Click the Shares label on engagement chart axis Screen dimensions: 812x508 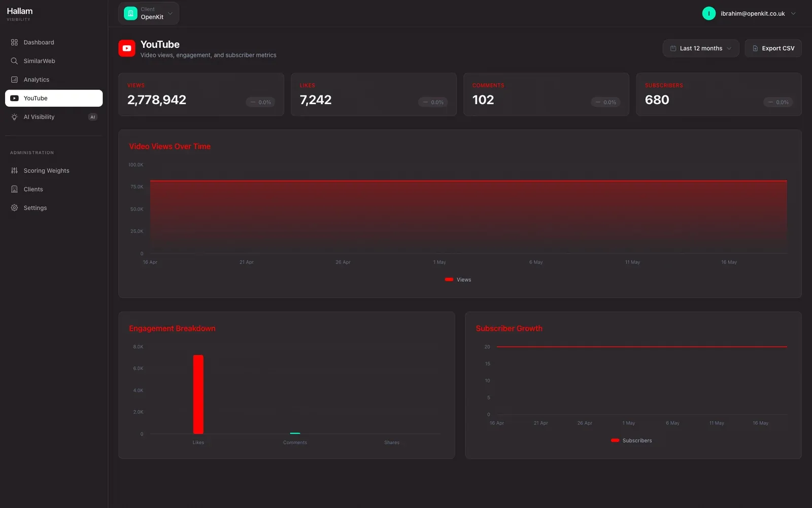tap(392, 442)
